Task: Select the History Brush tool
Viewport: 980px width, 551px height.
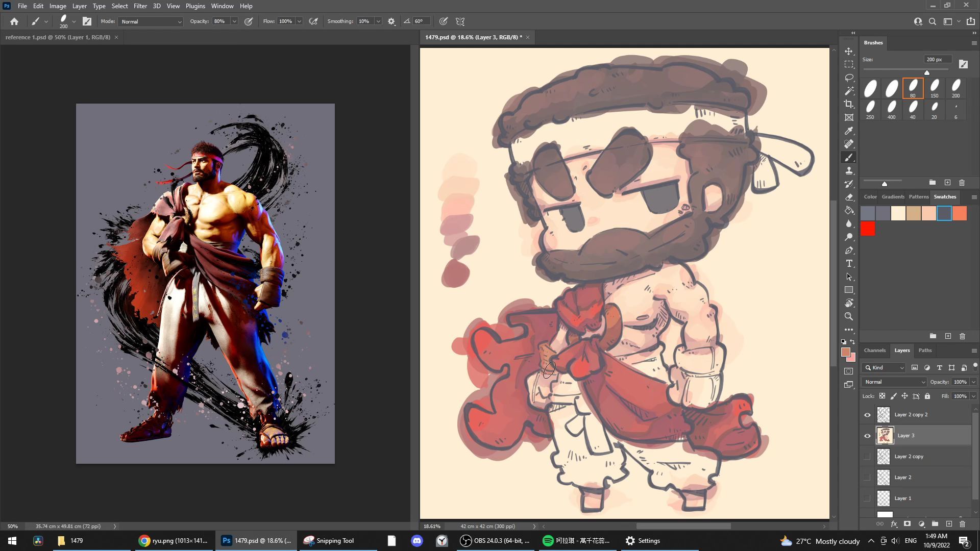Action: pyautogui.click(x=849, y=184)
